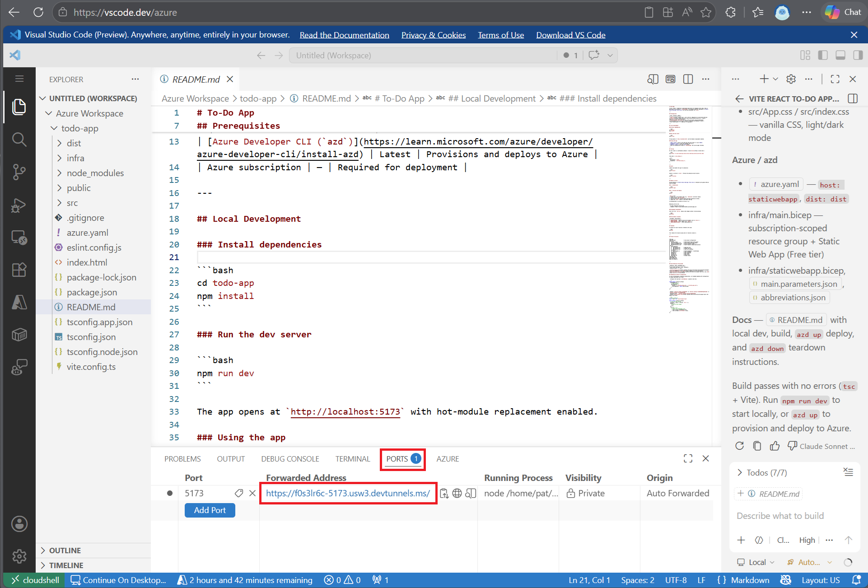Screen dimensions: 868x588
Task: Toggle the secondary side bar
Action: pos(858,55)
